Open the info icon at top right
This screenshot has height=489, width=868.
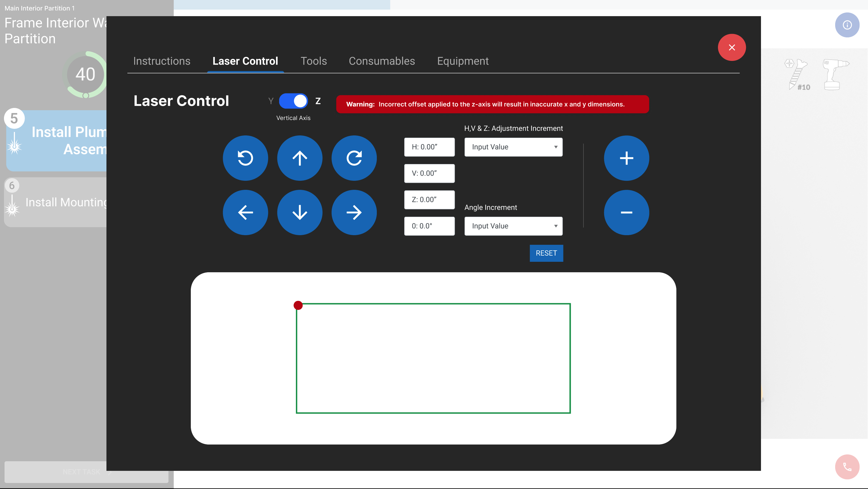pyautogui.click(x=847, y=25)
